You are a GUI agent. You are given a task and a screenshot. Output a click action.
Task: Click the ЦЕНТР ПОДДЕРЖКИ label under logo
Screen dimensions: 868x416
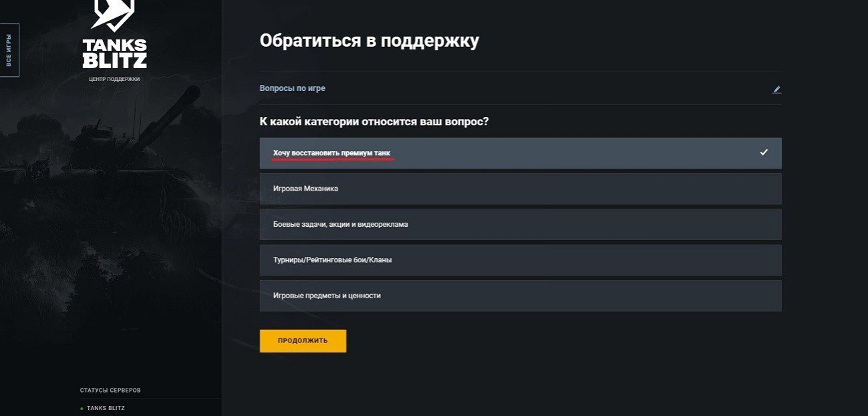[x=114, y=79]
